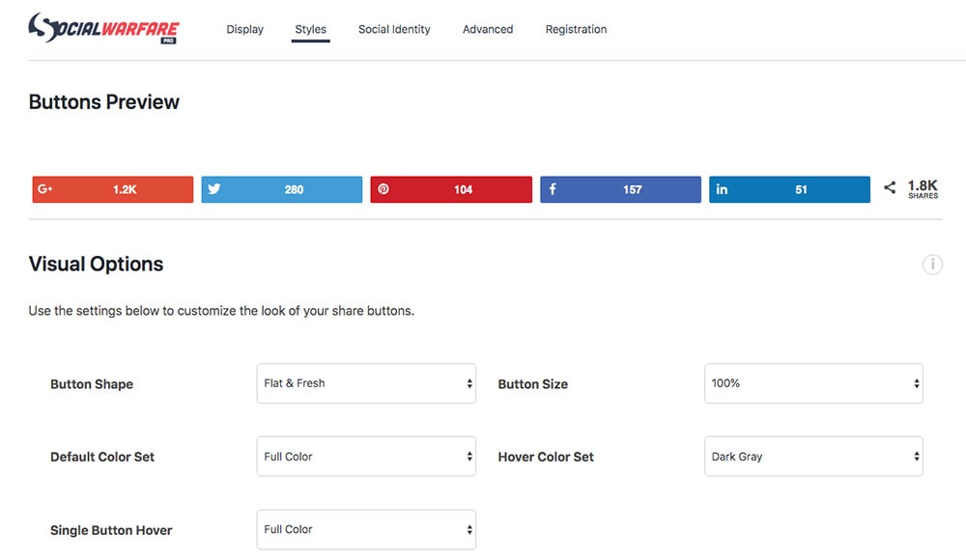Click the Default Color Set label
Viewport: 966px width, 560px height.
coord(102,457)
